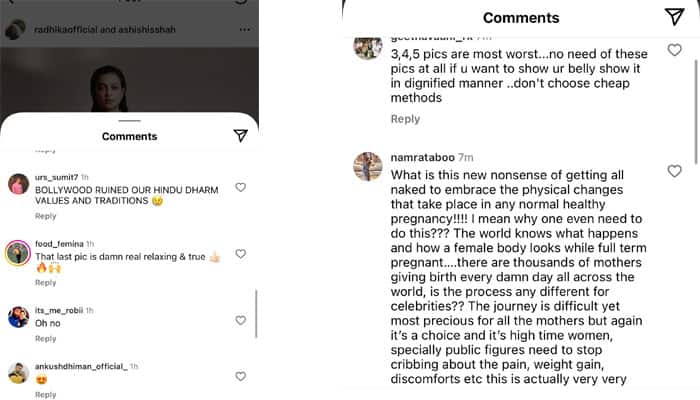Toggle the heart on namrataboo's comment
This screenshot has width=700, height=400.
click(x=674, y=172)
